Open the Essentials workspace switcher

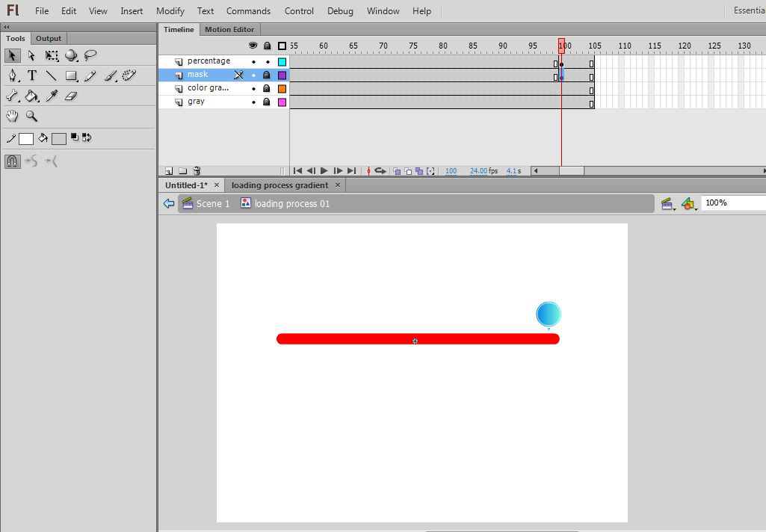(x=749, y=10)
